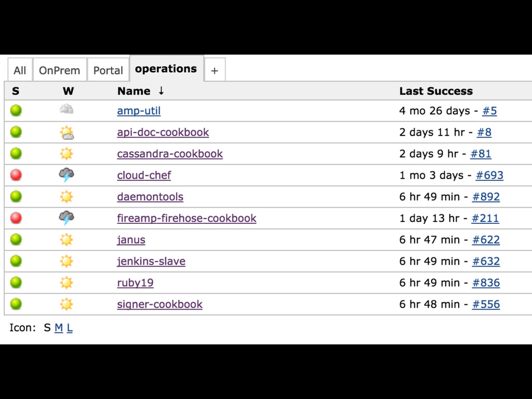The width and height of the screenshot is (532, 399).
Task: Sort jobs by the S status column
Action: point(16,91)
